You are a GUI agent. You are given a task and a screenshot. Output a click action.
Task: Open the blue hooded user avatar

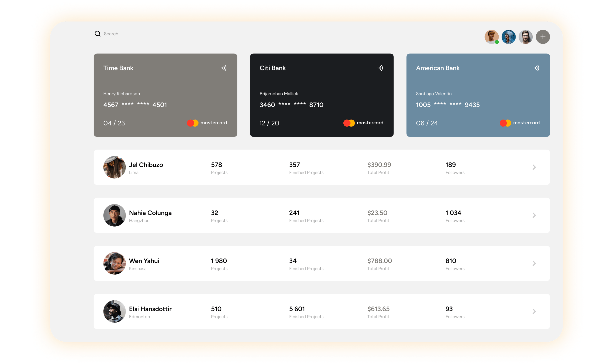click(509, 37)
